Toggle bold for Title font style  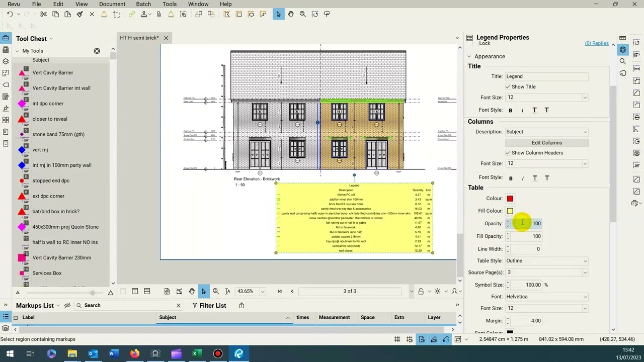click(510, 111)
